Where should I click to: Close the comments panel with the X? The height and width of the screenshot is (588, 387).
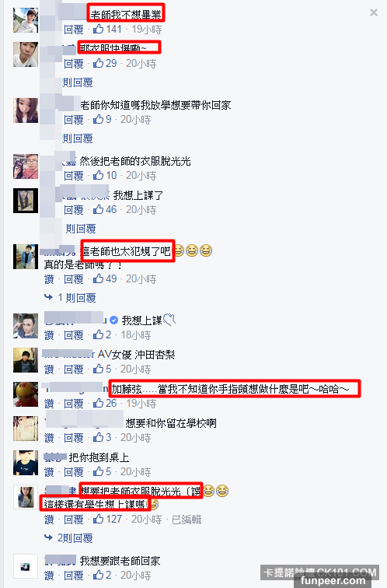374,12
